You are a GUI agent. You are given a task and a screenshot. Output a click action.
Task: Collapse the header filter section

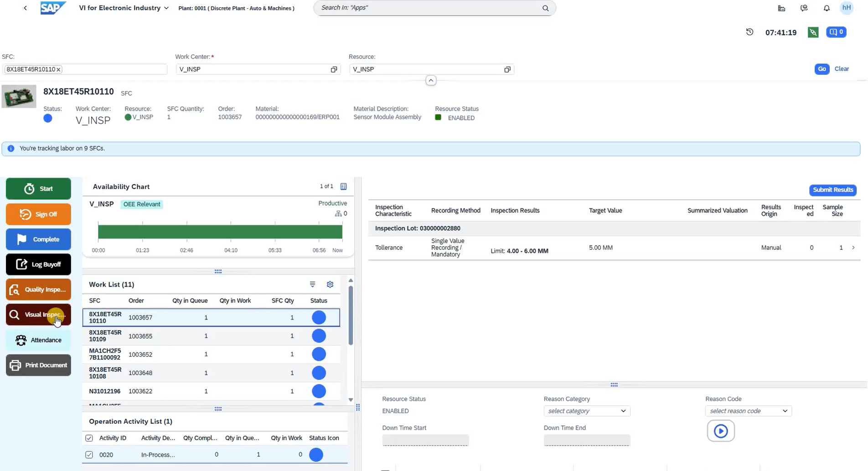coord(430,81)
